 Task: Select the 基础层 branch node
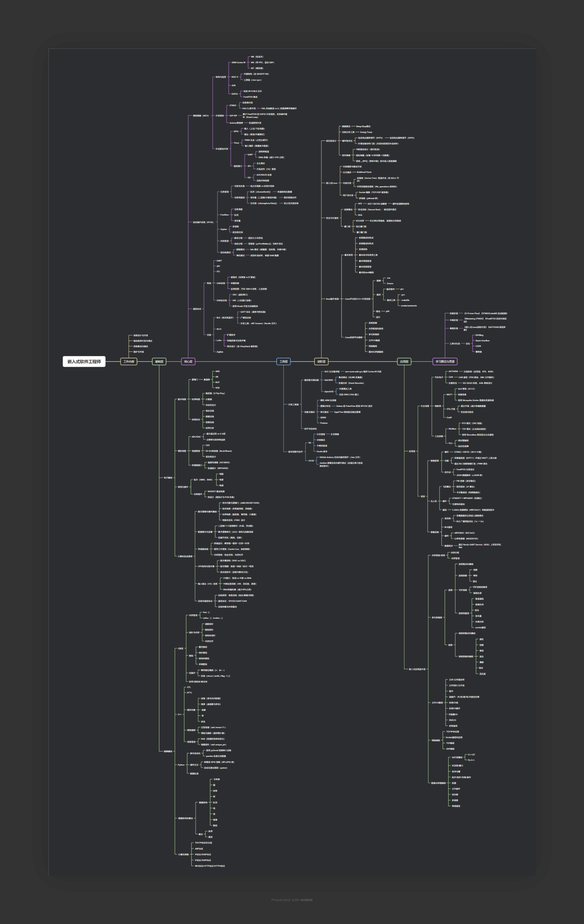point(159,361)
